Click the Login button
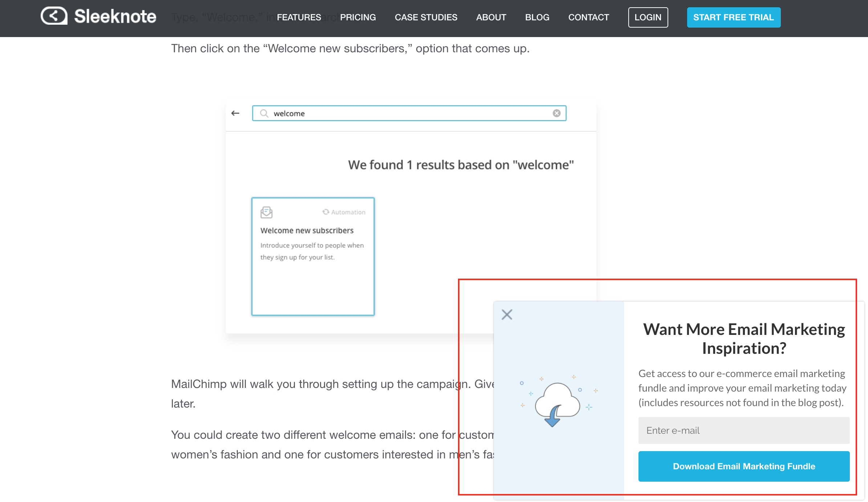The image size is (868, 502). pos(648,17)
